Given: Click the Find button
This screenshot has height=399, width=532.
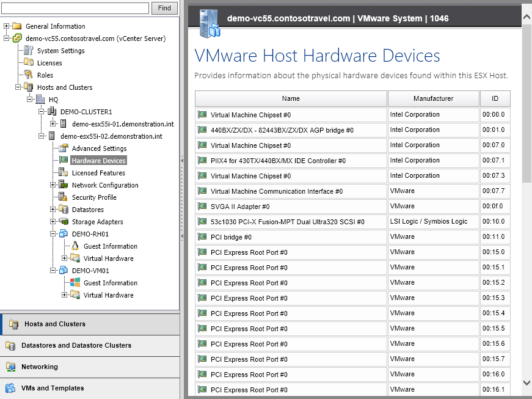Looking at the screenshot, I should [x=164, y=8].
